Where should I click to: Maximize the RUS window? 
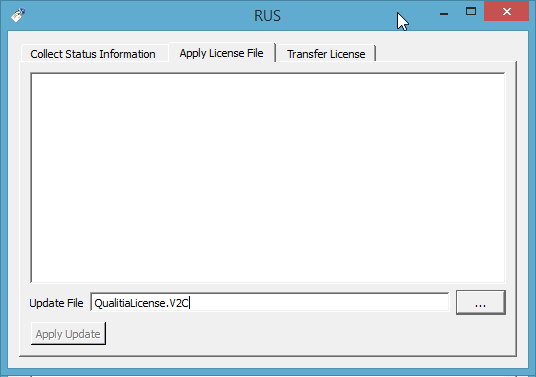tap(471, 12)
